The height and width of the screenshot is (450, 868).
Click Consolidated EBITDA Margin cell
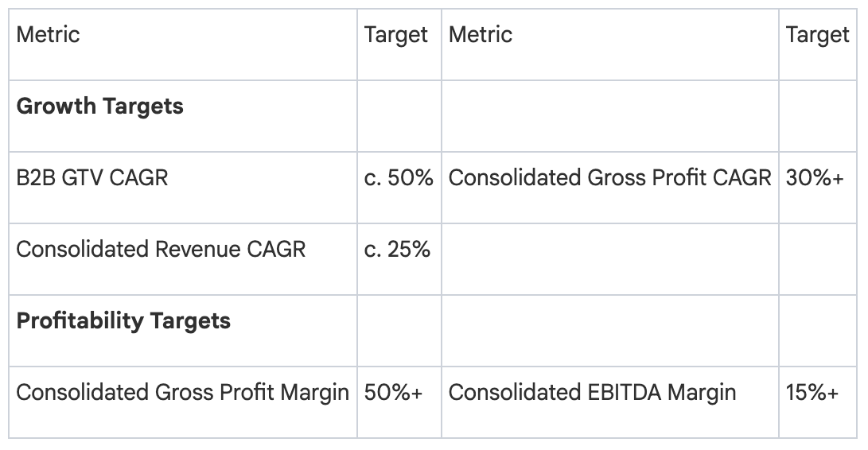pos(592,393)
